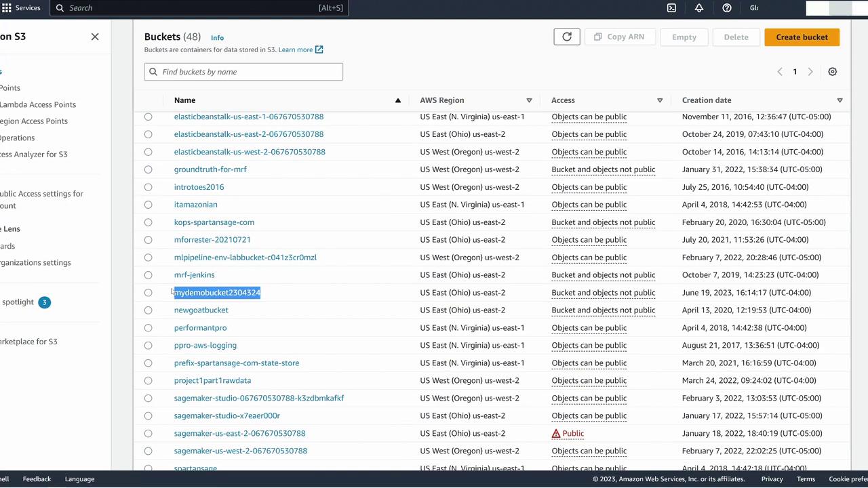The width and height of the screenshot is (868, 488).
Task: Open the external Learn more link
Action: [x=300, y=49]
